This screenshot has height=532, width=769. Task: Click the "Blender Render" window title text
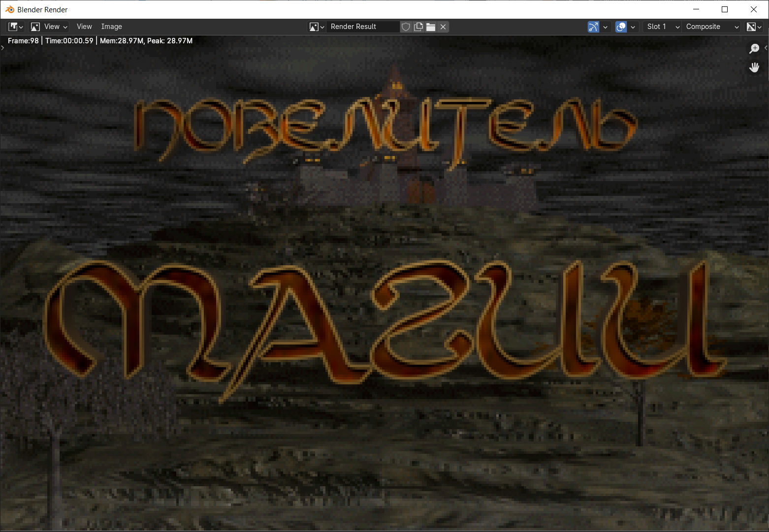[x=42, y=10]
